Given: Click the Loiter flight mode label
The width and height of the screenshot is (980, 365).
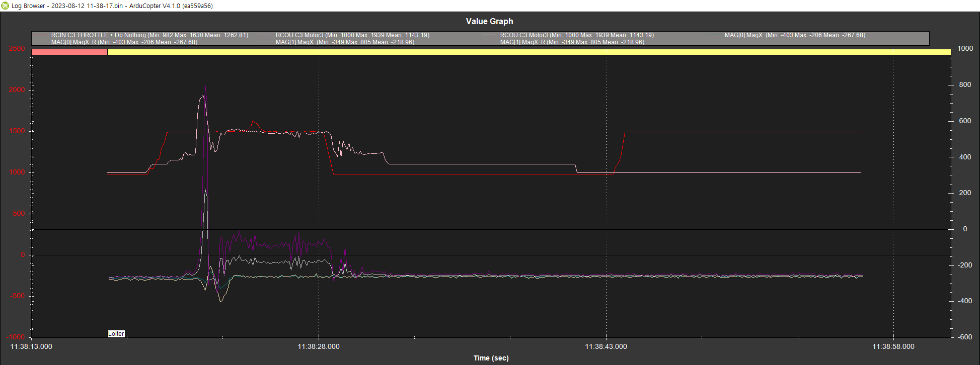Looking at the screenshot, I should [116, 334].
